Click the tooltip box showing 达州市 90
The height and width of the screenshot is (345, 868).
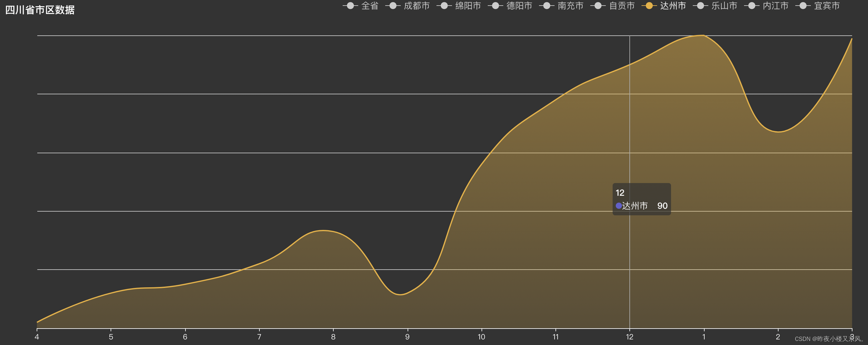point(641,199)
